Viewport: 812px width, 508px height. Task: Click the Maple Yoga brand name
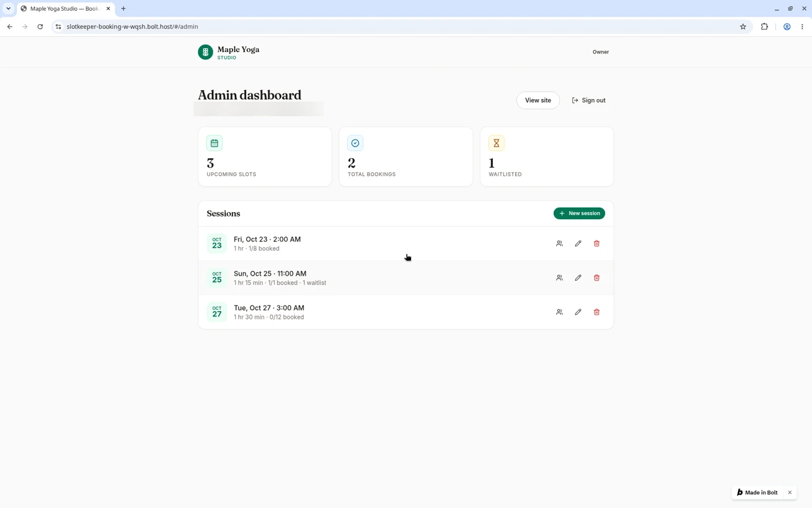pyautogui.click(x=239, y=50)
